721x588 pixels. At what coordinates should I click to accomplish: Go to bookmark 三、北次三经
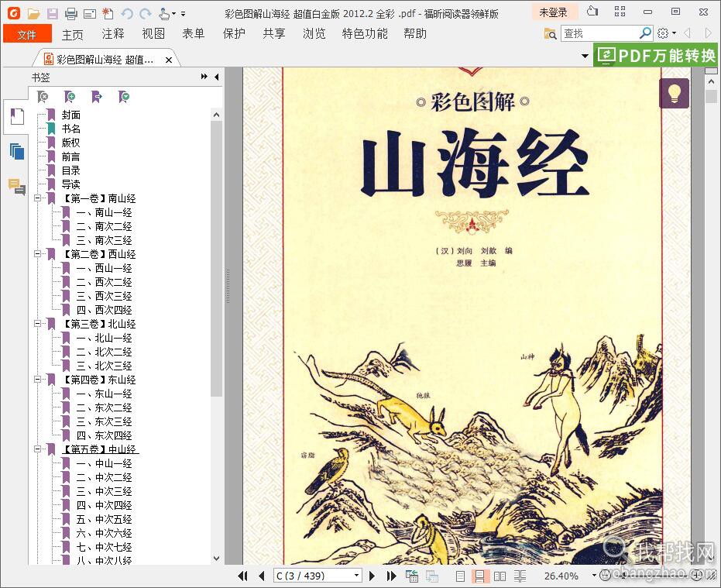(x=104, y=366)
